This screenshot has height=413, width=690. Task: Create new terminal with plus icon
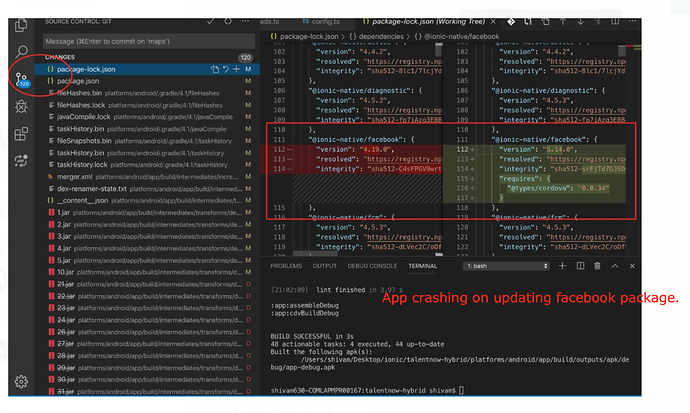click(562, 266)
